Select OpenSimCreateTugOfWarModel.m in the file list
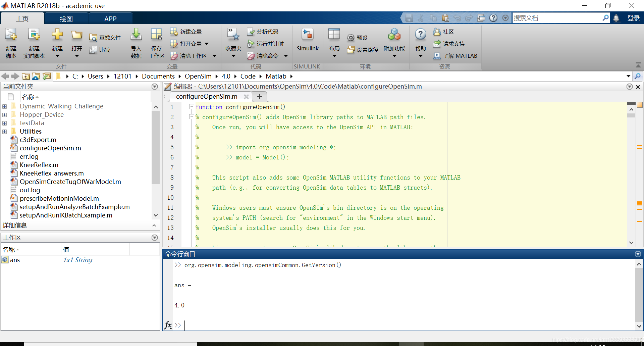Viewport: 644px width, 346px height. click(70, 182)
